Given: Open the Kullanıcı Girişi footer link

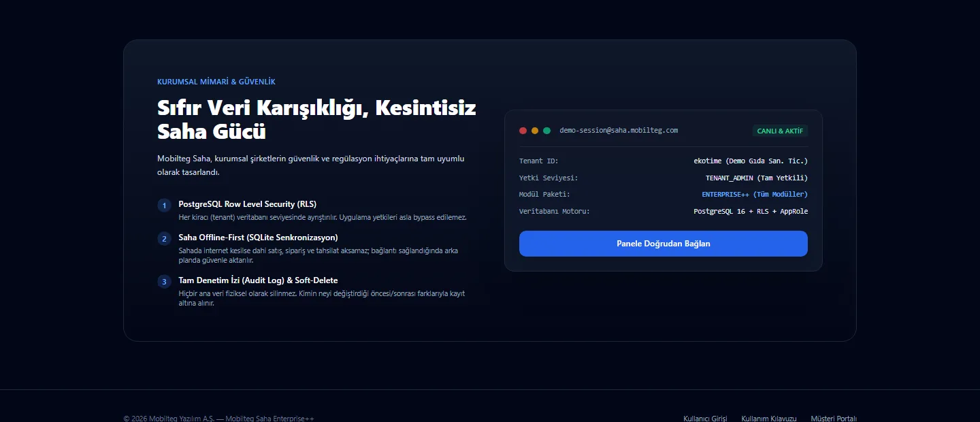Looking at the screenshot, I should tap(705, 419).
